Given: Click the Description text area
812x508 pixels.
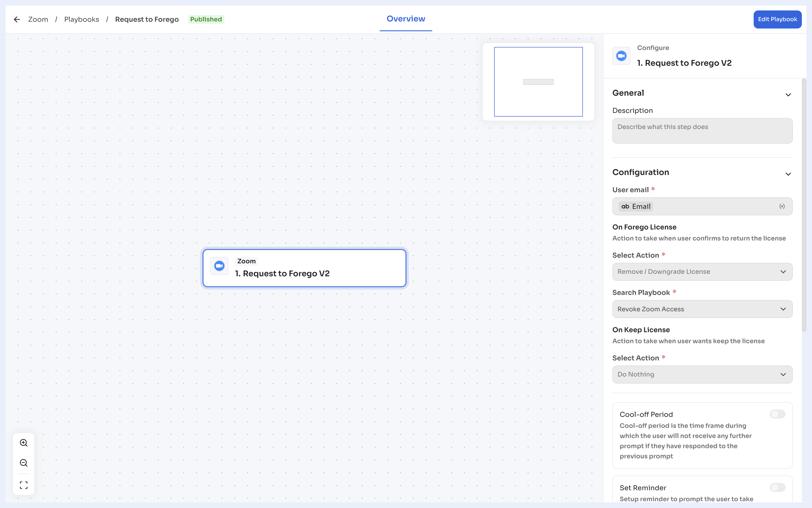Looking at the screenshot, I should pos(702,131).
